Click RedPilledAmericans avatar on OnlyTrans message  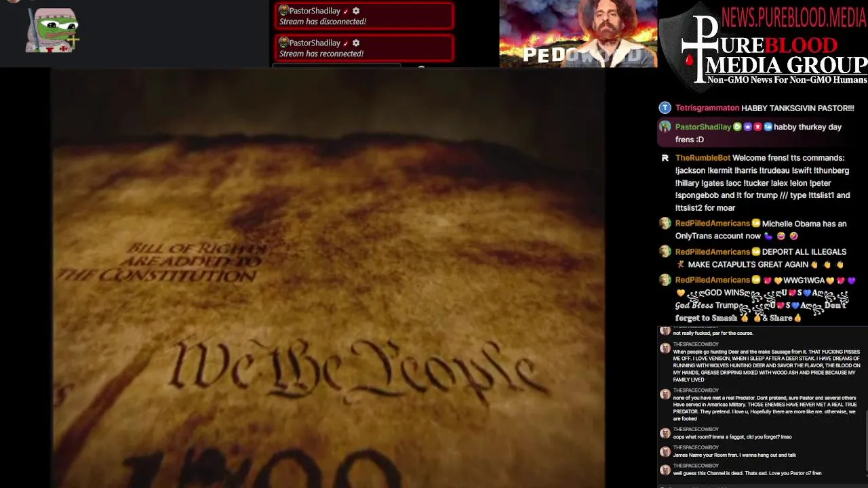coord(665,223)
